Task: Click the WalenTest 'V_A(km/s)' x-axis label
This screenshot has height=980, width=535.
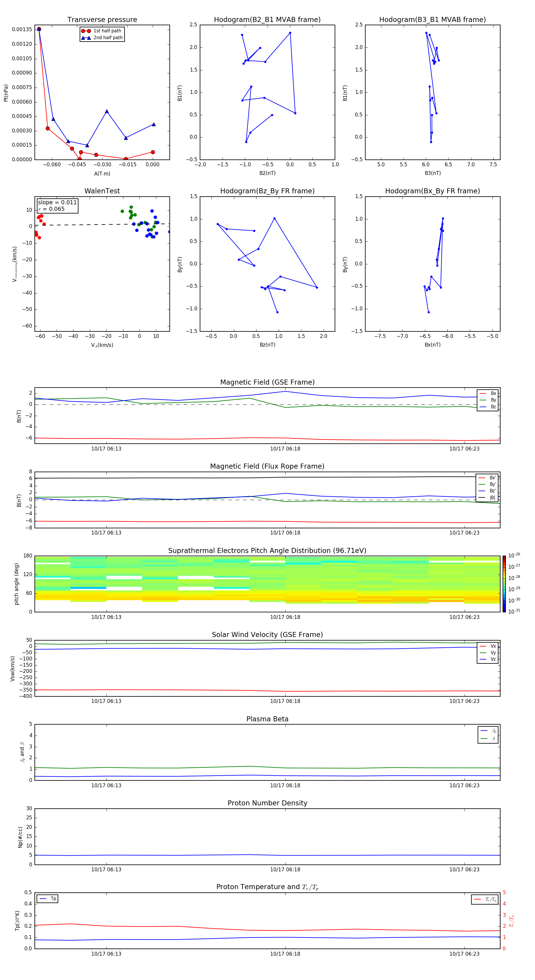Action: (102, 345)
